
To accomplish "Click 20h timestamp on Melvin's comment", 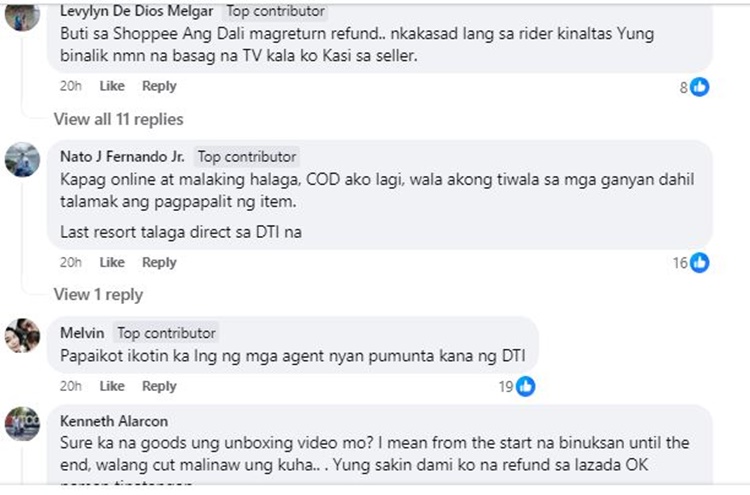I will (x=70, y=386).
